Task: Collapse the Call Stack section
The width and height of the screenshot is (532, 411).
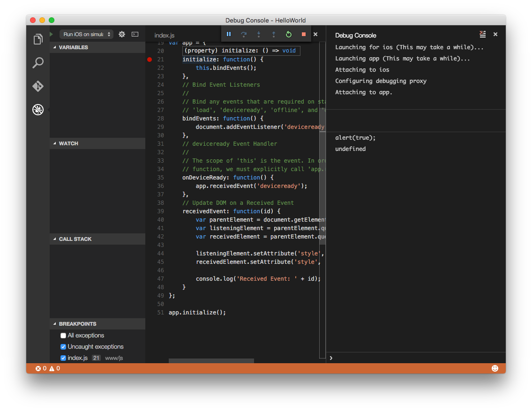Action: coord(75,239)
